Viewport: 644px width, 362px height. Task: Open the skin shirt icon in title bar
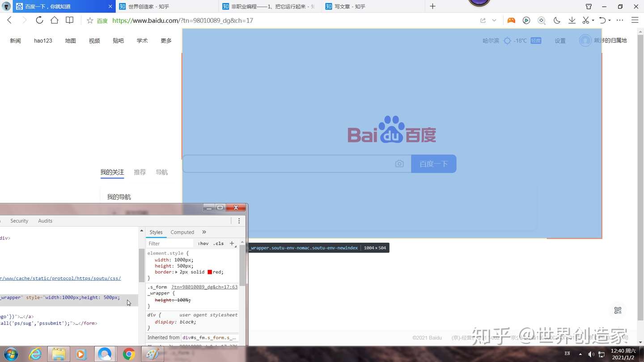pos(589,6)
